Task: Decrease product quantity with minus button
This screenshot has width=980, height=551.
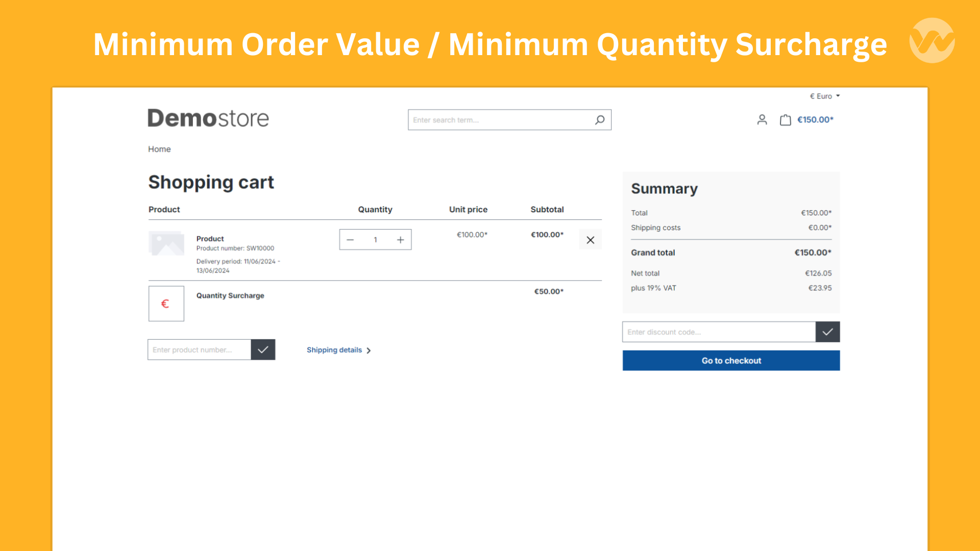Action: (350, 239)
